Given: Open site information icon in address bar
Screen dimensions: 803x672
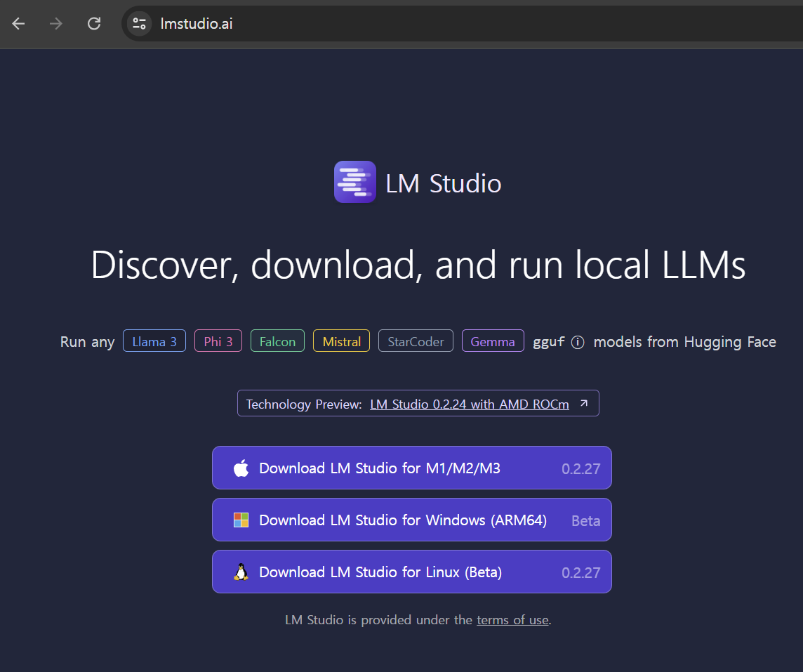Looking at the screenshot, I should [x=139, y=24].
